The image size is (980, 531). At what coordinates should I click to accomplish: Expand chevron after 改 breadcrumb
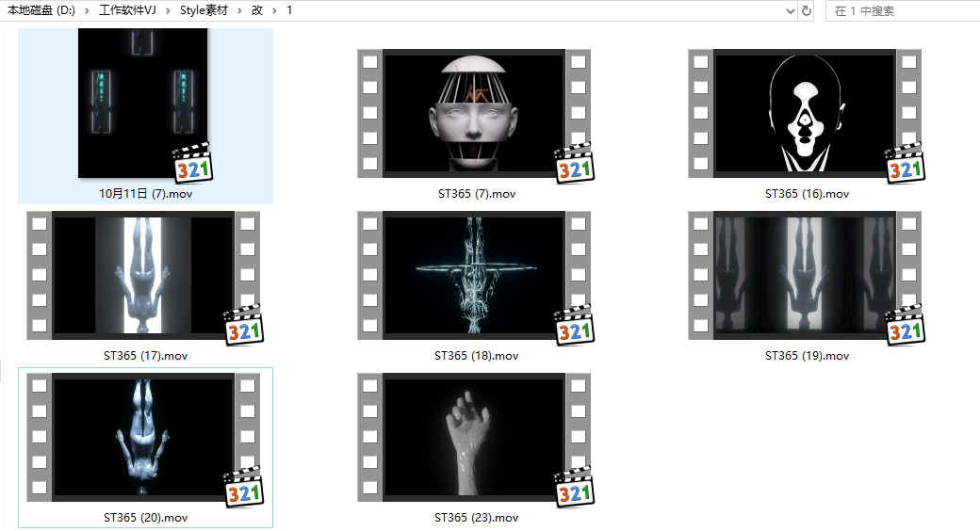pos(274,10)
